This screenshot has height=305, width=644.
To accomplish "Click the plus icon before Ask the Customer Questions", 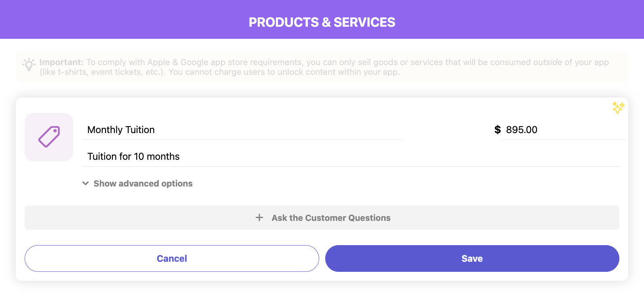I will [x=259, y=218].
